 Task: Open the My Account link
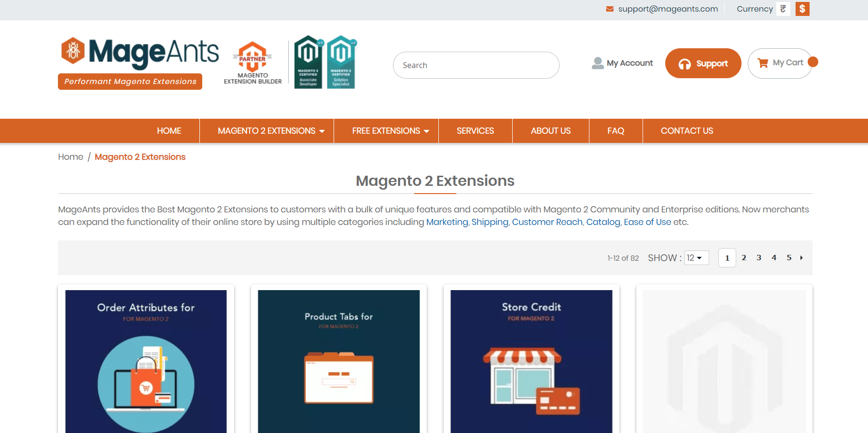(x=630, y=63)
